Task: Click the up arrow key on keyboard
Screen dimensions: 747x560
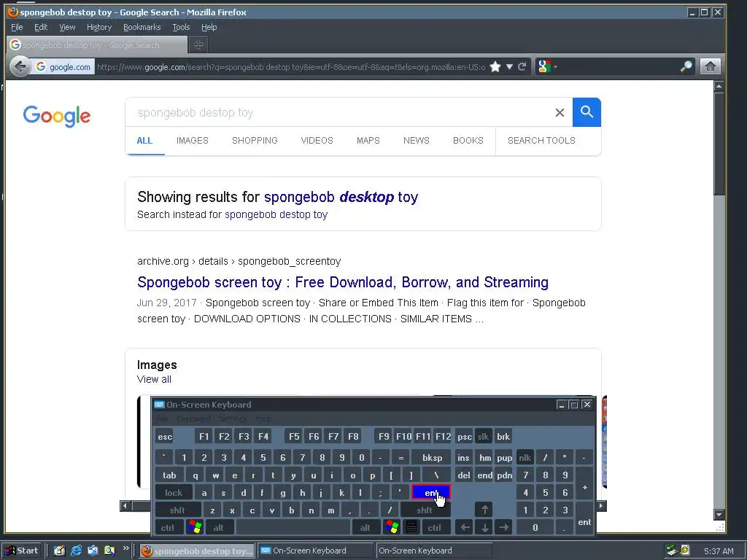Action: pos(484,510)
